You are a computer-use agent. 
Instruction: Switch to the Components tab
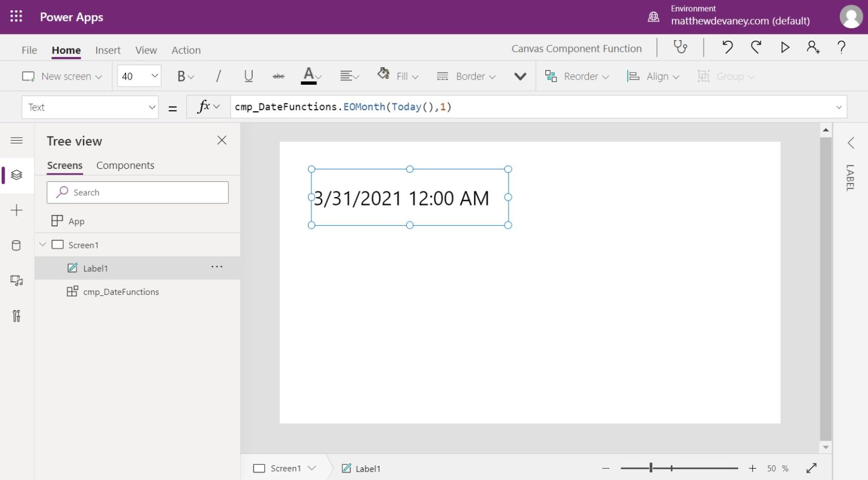125,165
